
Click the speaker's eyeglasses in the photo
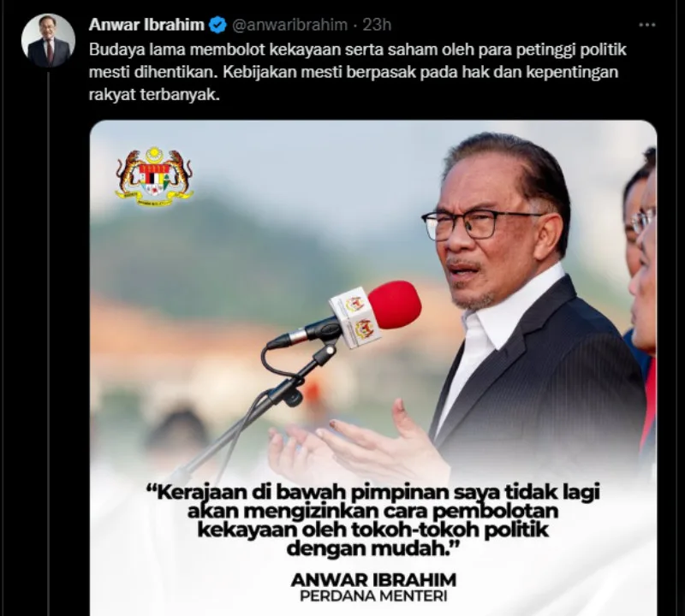coord(480,224)
